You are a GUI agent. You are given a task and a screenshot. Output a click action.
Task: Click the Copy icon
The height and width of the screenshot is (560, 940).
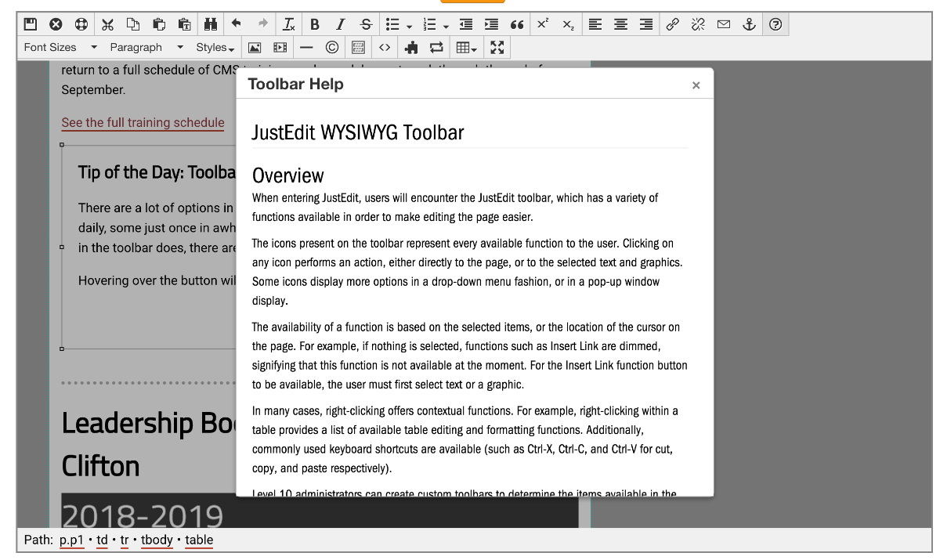coord(133,25)
